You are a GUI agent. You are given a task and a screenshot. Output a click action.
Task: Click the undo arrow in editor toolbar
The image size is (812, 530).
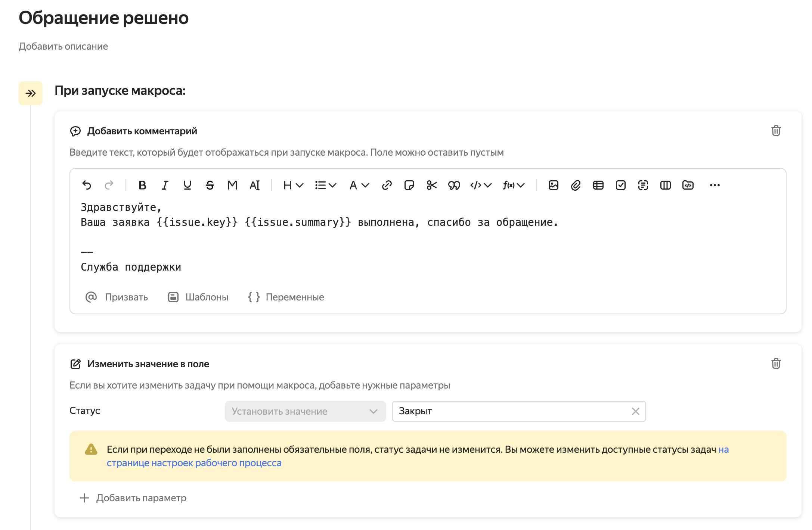coord(87,185)
